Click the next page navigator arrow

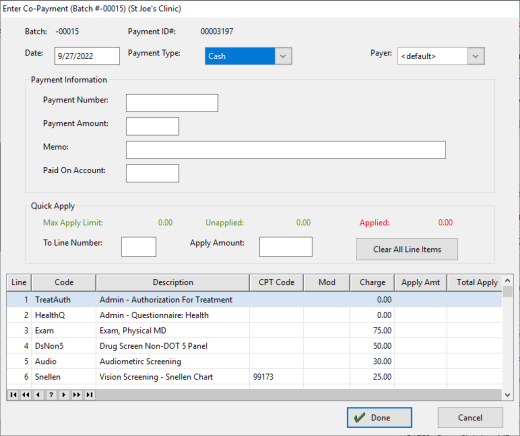pos(76,395)
